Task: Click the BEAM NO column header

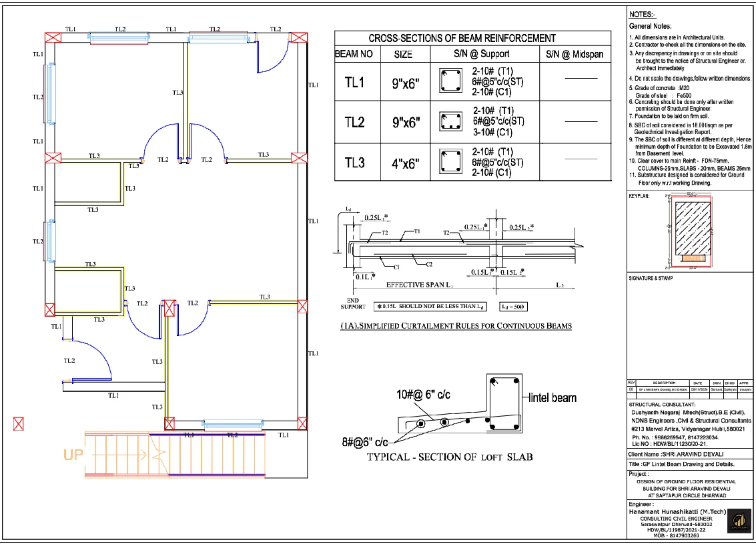Action: pos(354,54)
